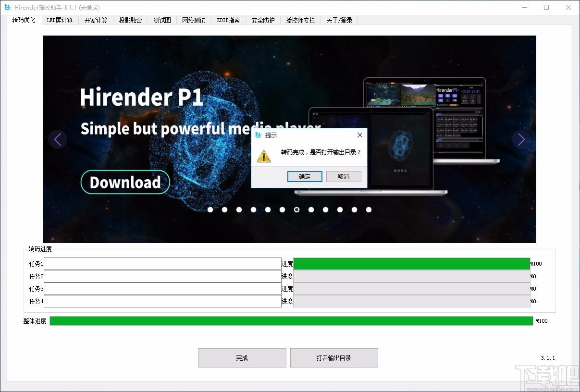Open the 播控师专栏 tab
The image size is (580, 392).
(x=300, y=20)
